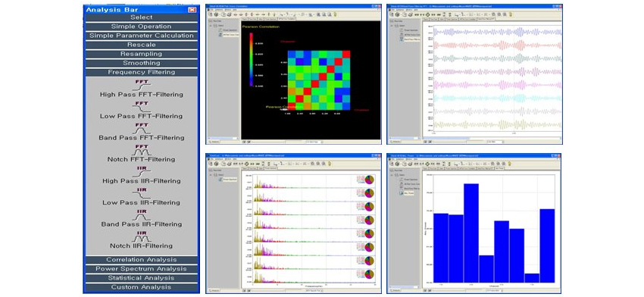Viewport: 644px width, 297px height.
Task: Select High Pass FFT-Filtering icon
Action: point(142,84)
